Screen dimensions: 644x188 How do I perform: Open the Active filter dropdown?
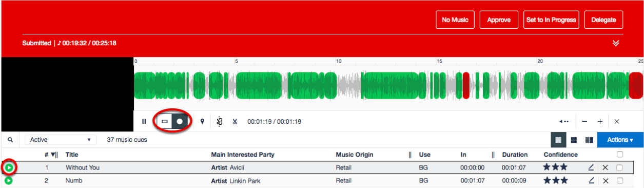tap(61, 140)
